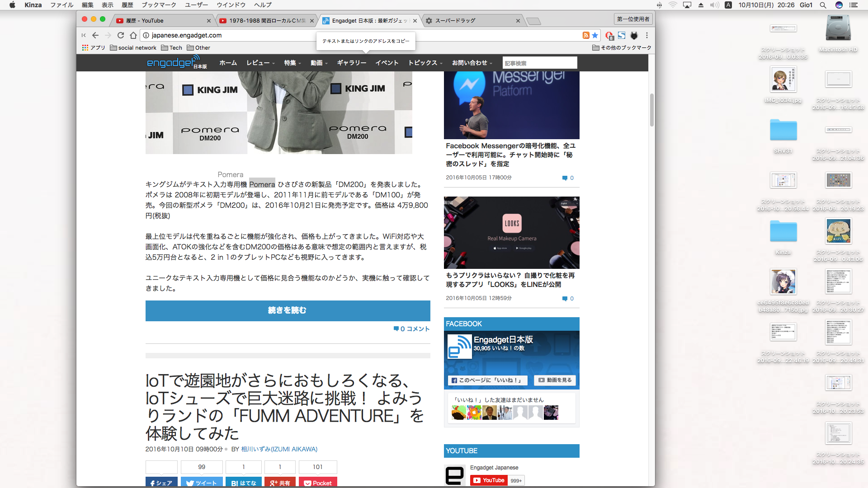Click the 続きを読む button
Image resolution: width=868 pixels, height=488 pixels.
pos(288,310)
